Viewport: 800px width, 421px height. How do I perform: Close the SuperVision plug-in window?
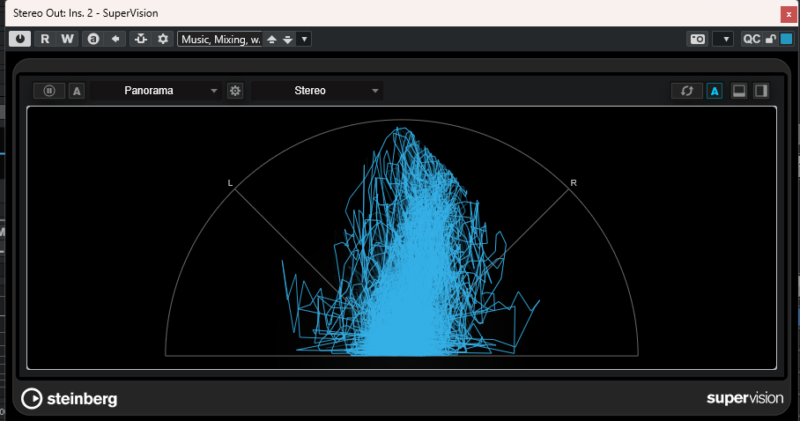(788, 14)
